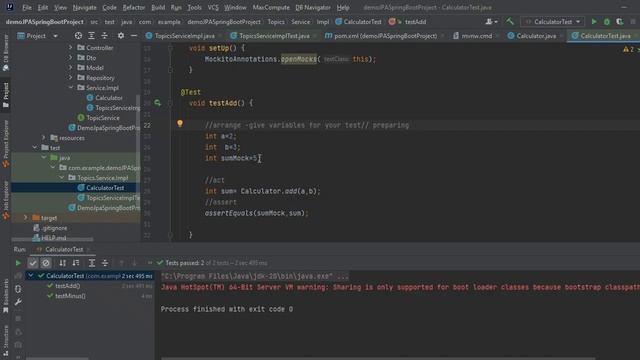Open the CalculatorTest run configuration dropdown
The width and height of the screenshot is (640, 360).
pyautogui.click(x=552, y=22)
